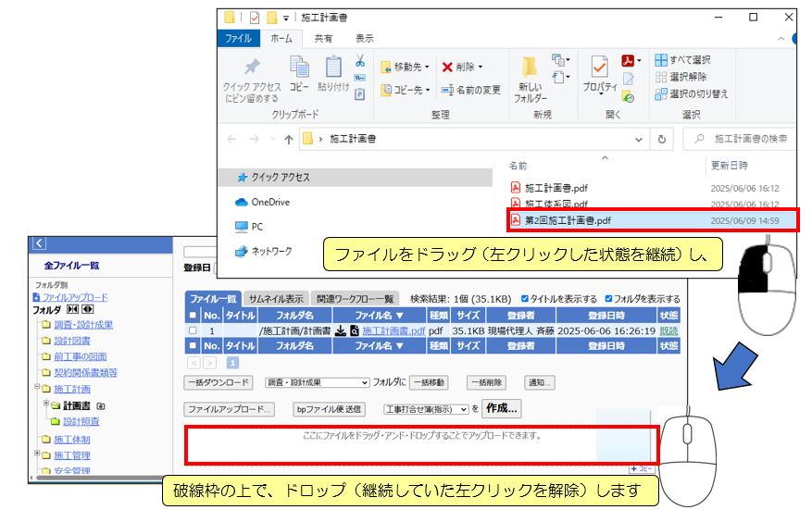
Task: Open the 工事打合せ簿(指示) dropdown
Action: 426,408
